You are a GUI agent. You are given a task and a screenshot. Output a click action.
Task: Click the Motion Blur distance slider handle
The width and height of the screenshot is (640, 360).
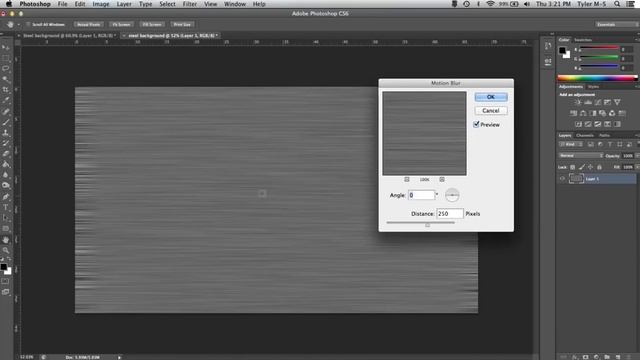[427, 225]
